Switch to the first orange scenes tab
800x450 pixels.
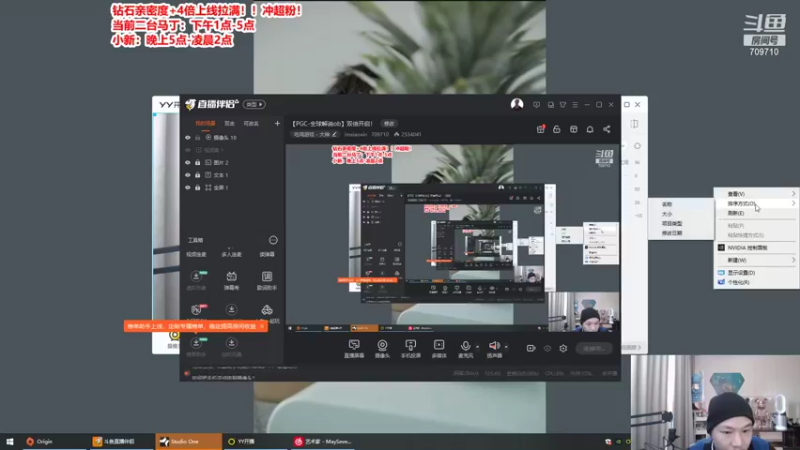(x=205, y=123)
